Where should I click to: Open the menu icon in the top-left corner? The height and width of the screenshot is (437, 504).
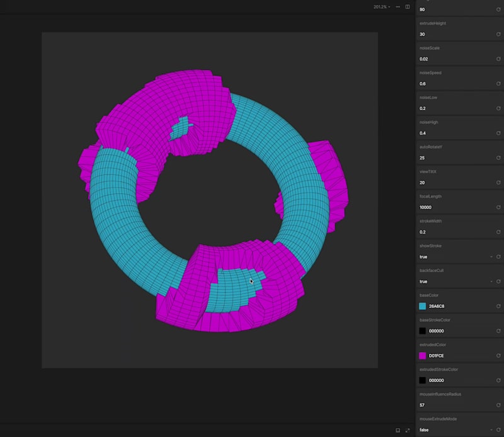click(7, 7)
